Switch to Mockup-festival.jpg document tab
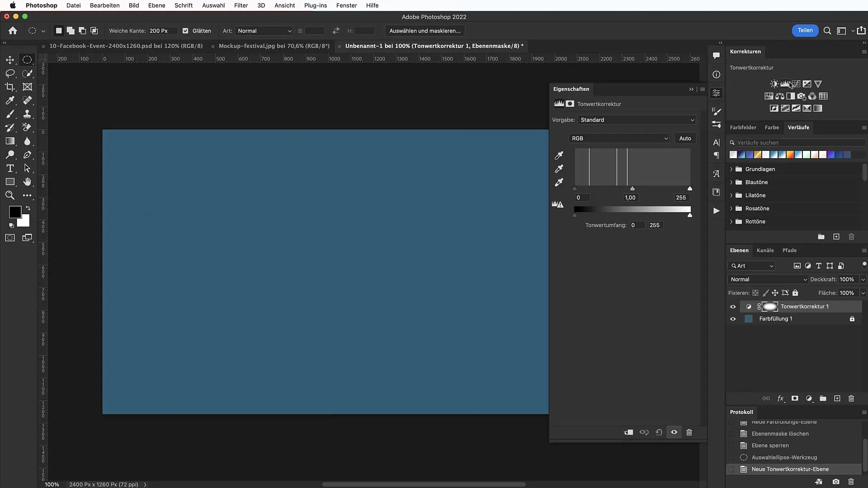This screenshot has height=488, width=868. 274,46
